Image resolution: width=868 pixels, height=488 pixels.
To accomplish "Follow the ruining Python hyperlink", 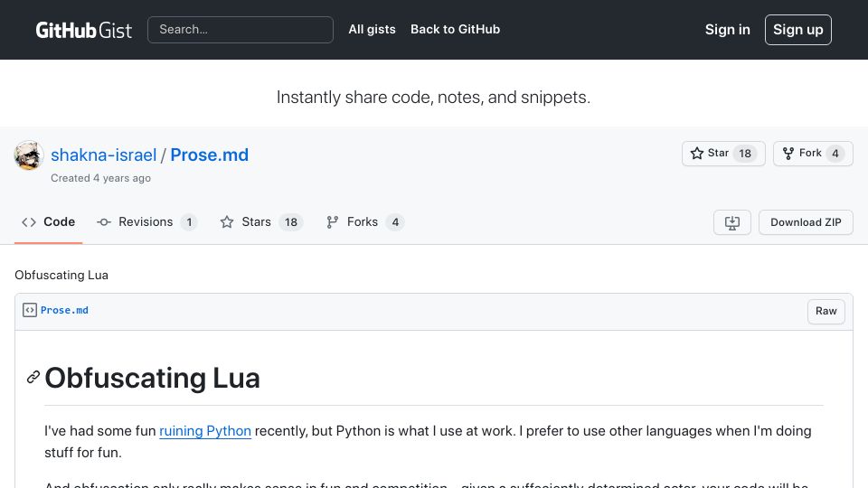I will (x=205, y=431).
